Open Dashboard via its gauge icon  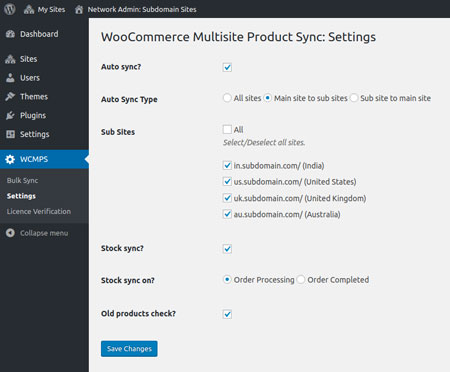click(x=10, y=34)
